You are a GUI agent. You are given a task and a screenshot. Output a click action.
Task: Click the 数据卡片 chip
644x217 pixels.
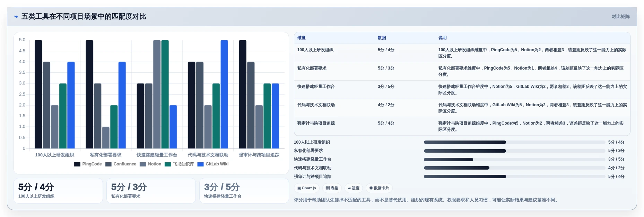pyautogui.click(x=379, y=188)
